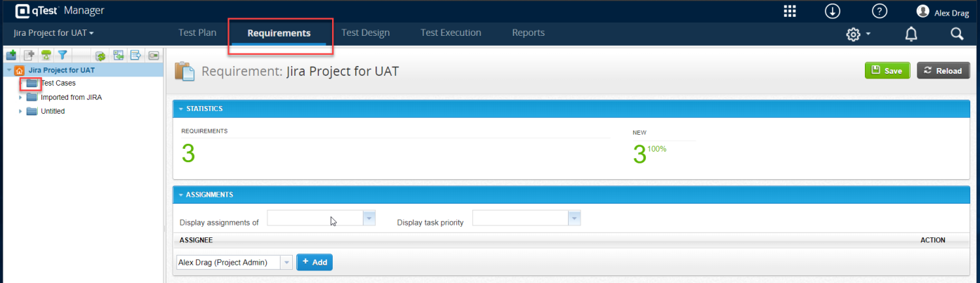Expand the Untitled folder arrow
This screenshot has height=283, width=980.
coord(20,112)
